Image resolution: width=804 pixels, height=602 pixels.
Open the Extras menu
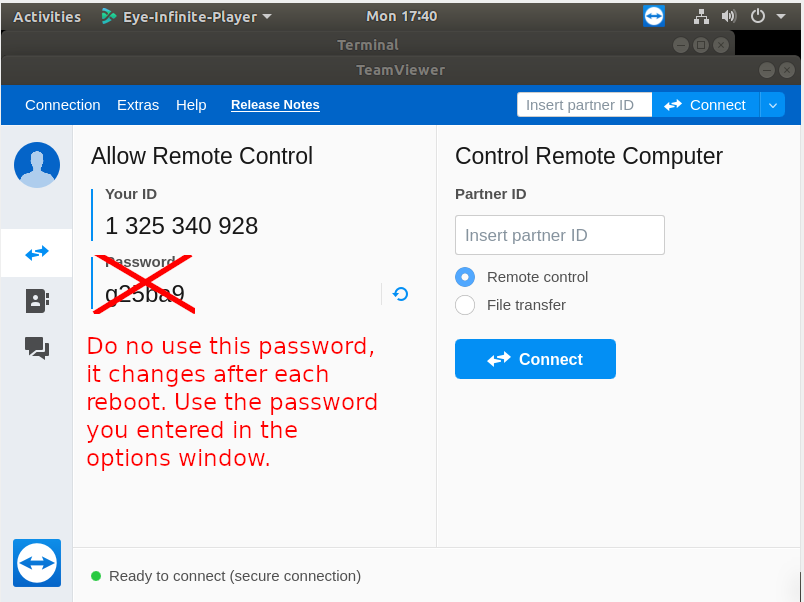tap(138, 105)
